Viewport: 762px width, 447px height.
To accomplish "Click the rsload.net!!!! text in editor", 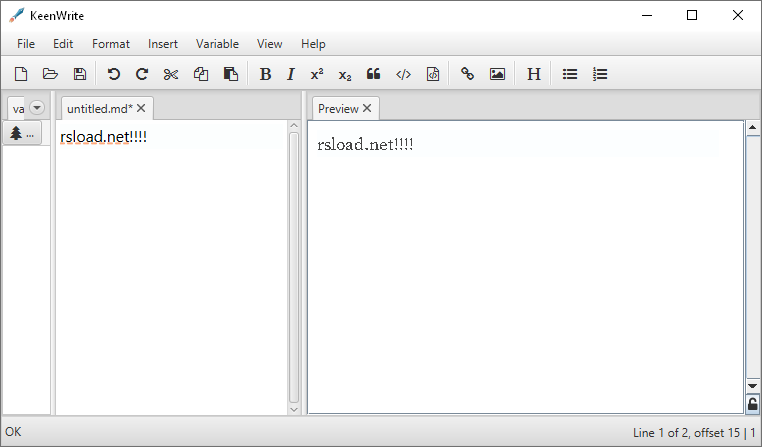I will click(x=104, y=137).
